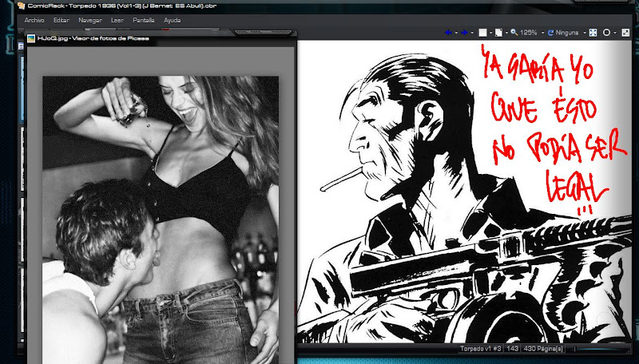Open dropdown next to the back arrow
639x364 pixels.
pyautogui.click(x=455, y=33)
